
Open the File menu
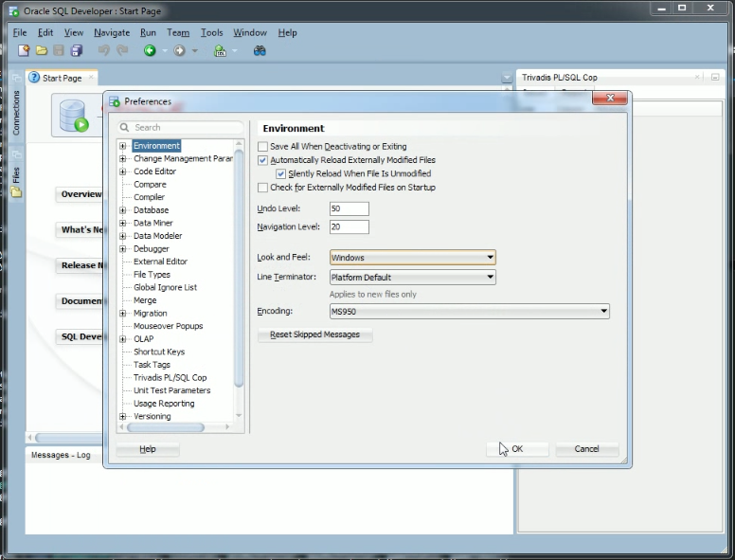tap(20, 32)
